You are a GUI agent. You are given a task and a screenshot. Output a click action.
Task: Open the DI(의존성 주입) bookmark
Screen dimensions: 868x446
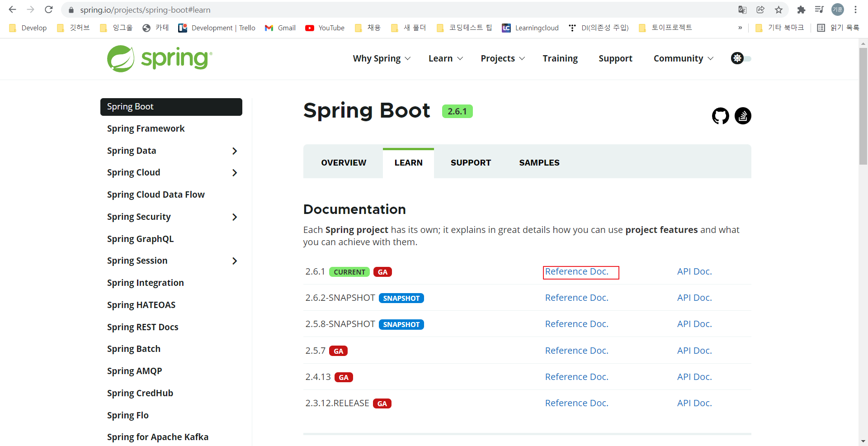(599, 28)
